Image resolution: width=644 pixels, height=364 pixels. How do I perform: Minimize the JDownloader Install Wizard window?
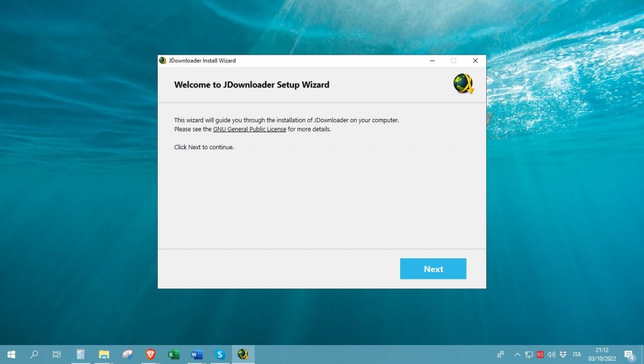pyautogui.click(x=432, y=60)
